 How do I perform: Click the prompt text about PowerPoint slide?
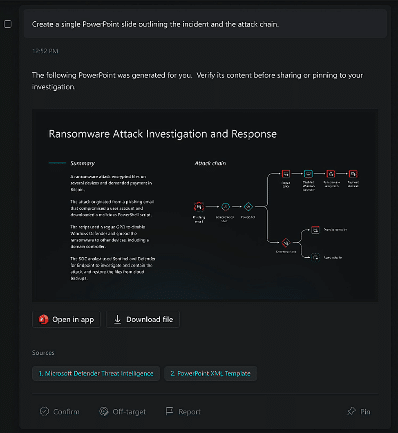[155, 24]
